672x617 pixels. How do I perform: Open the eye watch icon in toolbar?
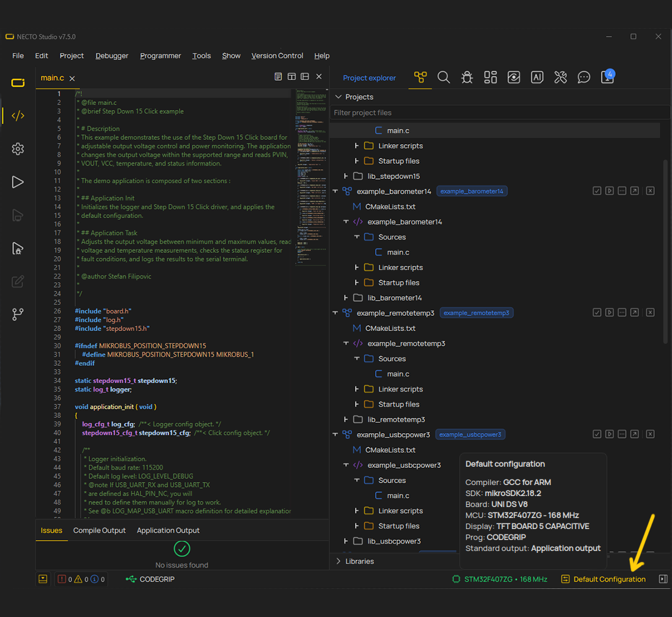click(x=514, y=77)
